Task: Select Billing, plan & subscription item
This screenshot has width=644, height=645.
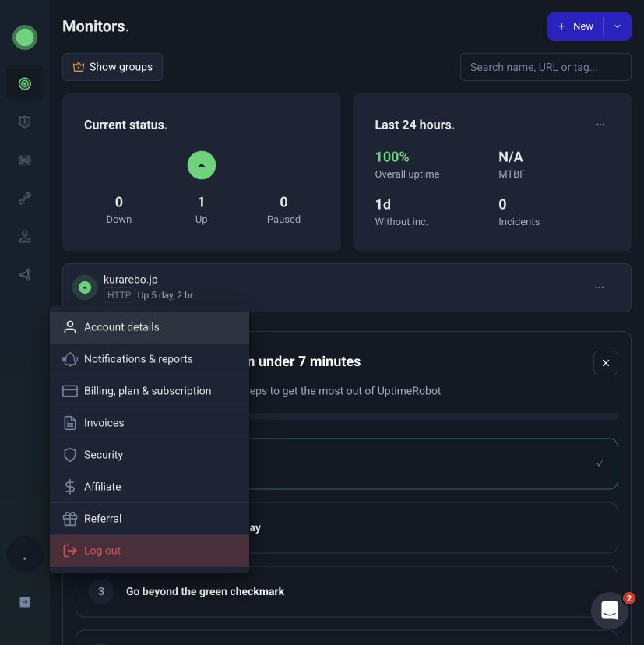Action: tap(150, 391)
